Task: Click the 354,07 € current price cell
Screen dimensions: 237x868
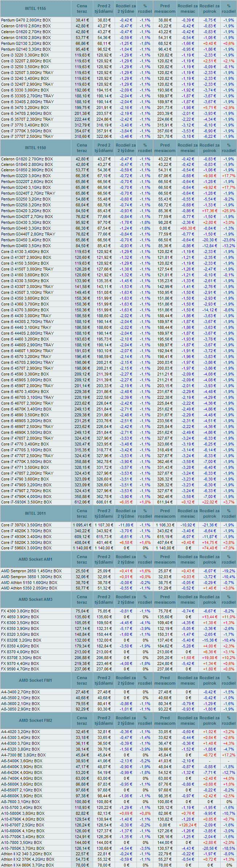Action: pyautogui.click(x=82, y=131)
